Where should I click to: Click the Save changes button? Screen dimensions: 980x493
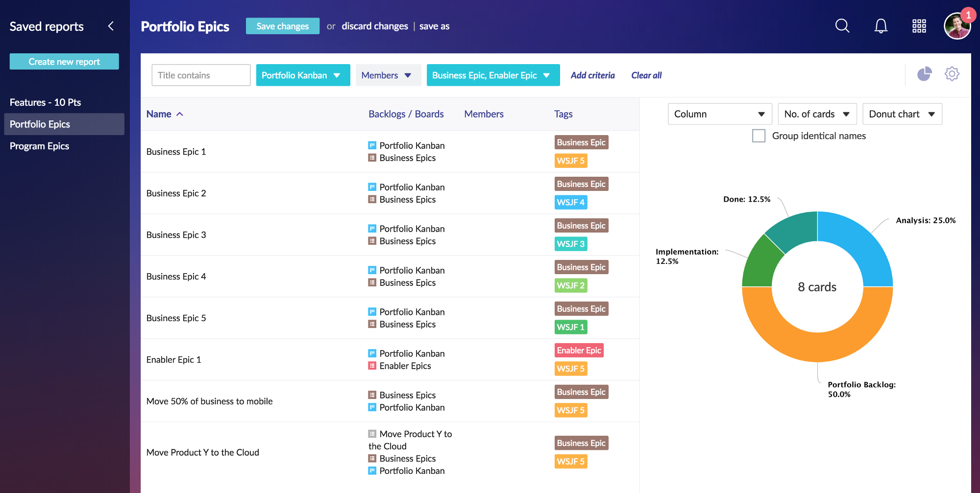[x=283, y=26]
